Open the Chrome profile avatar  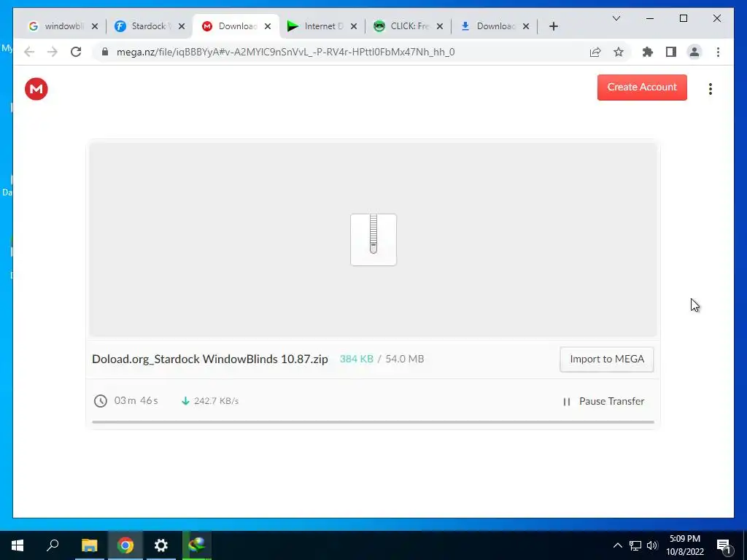[694, 52]
